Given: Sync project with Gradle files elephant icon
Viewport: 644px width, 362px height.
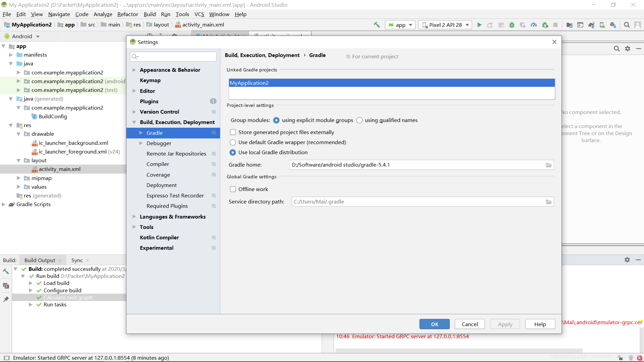Looking at the screenshot, I should coord(591,25).
